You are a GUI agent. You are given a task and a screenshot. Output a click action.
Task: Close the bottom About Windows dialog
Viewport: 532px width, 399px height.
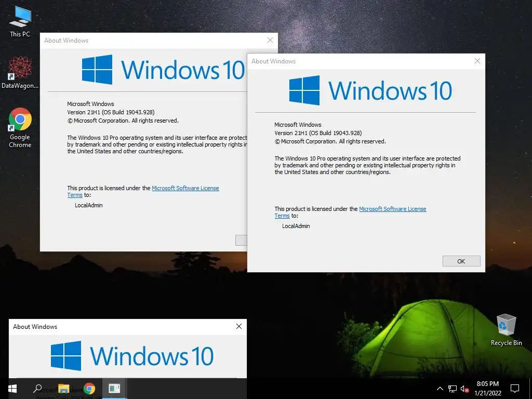(239, 326)
